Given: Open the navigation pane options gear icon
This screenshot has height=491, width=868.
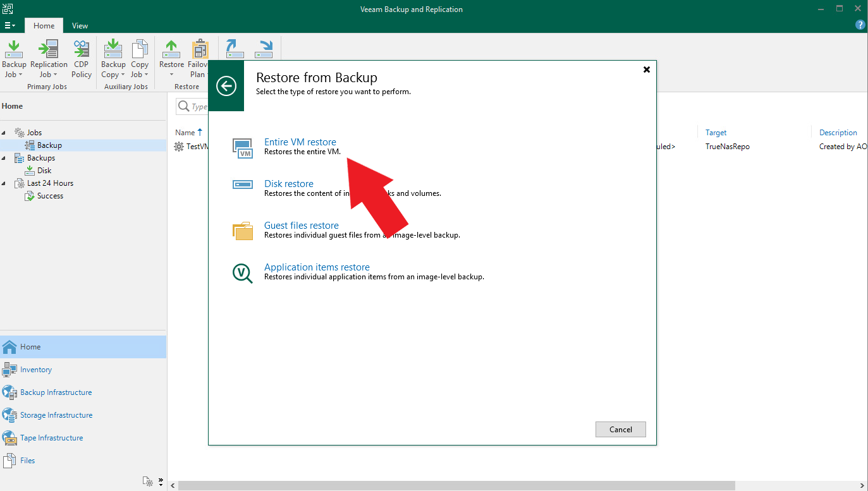Looking at the screenshot, I should pos(148,482).
